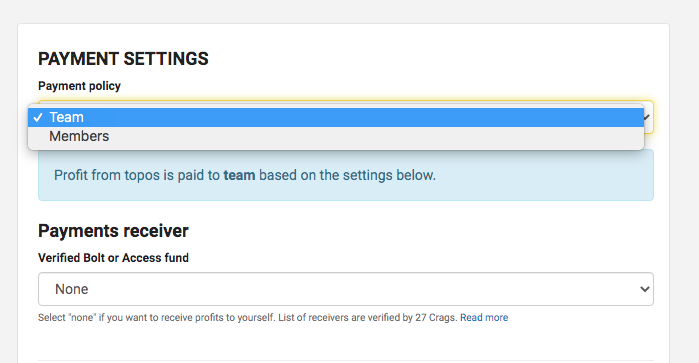This screenshot has height=363, width=699.
Task: Select the Team option in the dropdown list
Action: pos(336,117)
